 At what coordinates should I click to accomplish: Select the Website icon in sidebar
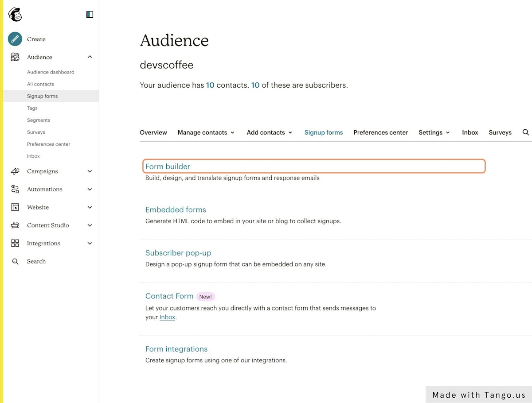(15, 207)
